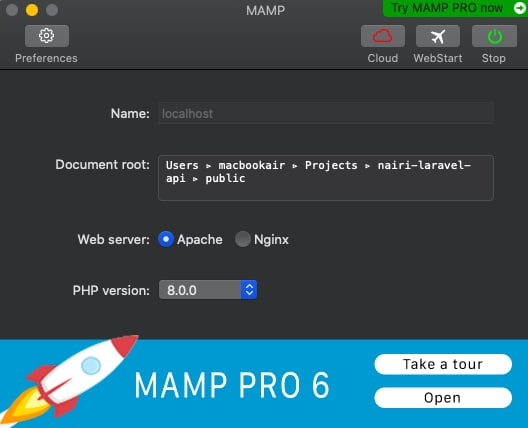Click the Preferences label text
This screenshot has width=528, height=428.
[x=46, y=58]
